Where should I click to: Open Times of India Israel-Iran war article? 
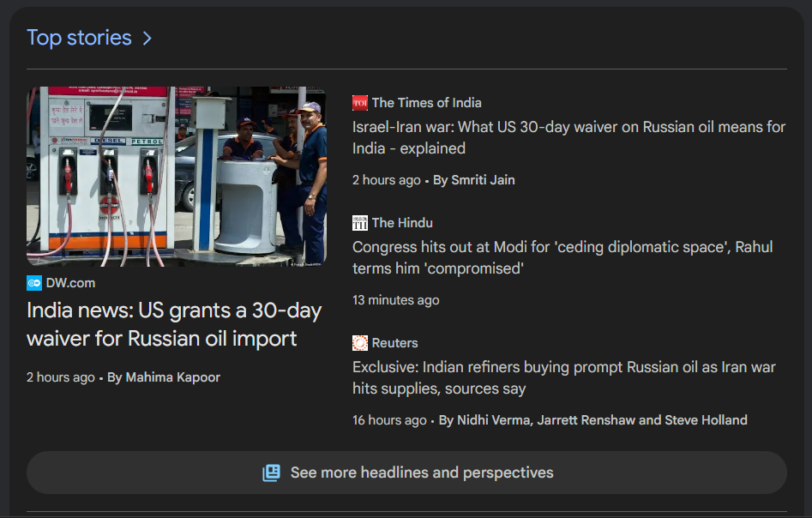pos(568,137)
